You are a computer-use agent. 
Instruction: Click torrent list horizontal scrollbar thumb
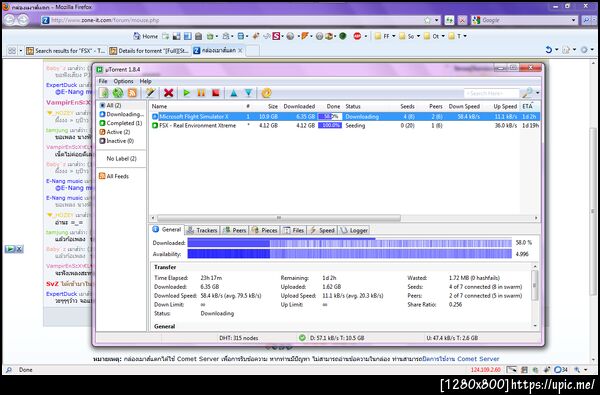tap(279, 218)
